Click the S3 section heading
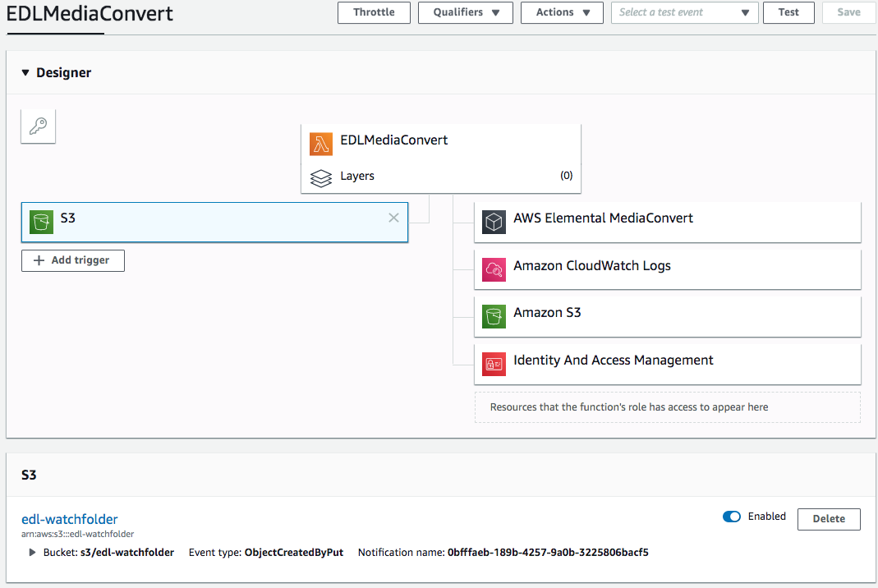 tap(29, 475)
